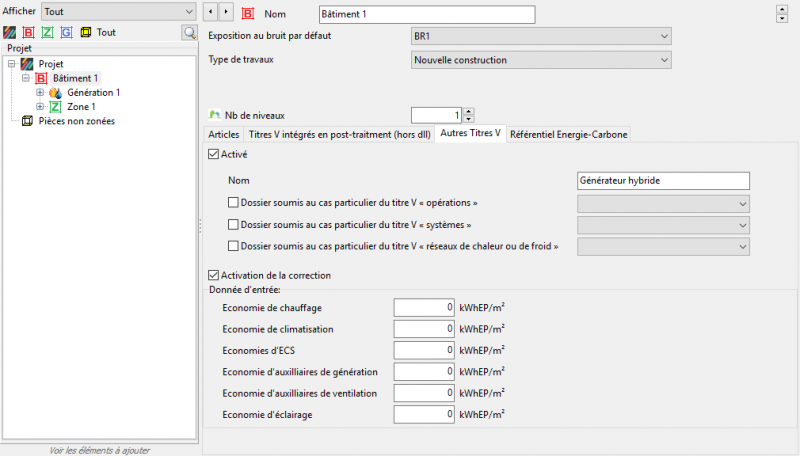Click the Génération 1 flame icon
Screen dimensions: 800x456
point(55,93)
